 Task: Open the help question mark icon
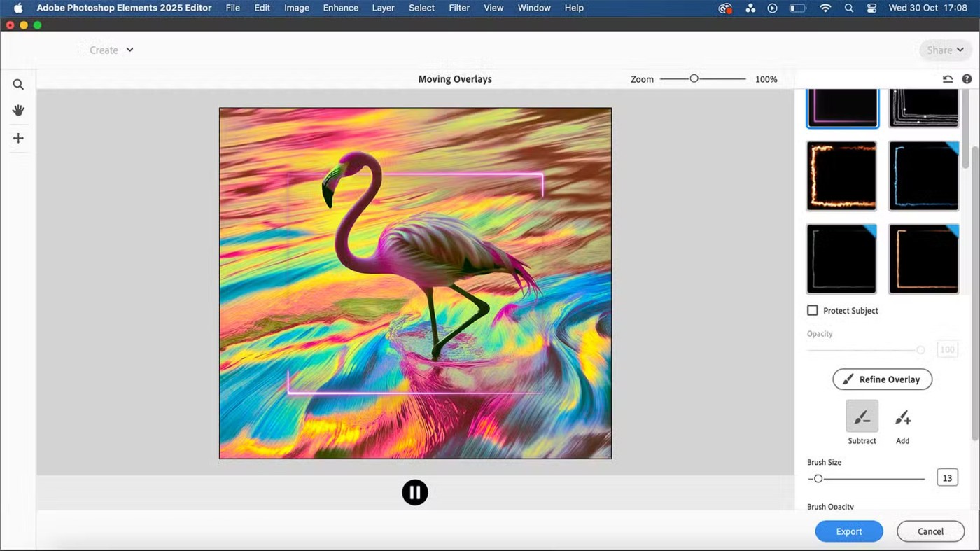pyautogui.click(x=967, y=79)
